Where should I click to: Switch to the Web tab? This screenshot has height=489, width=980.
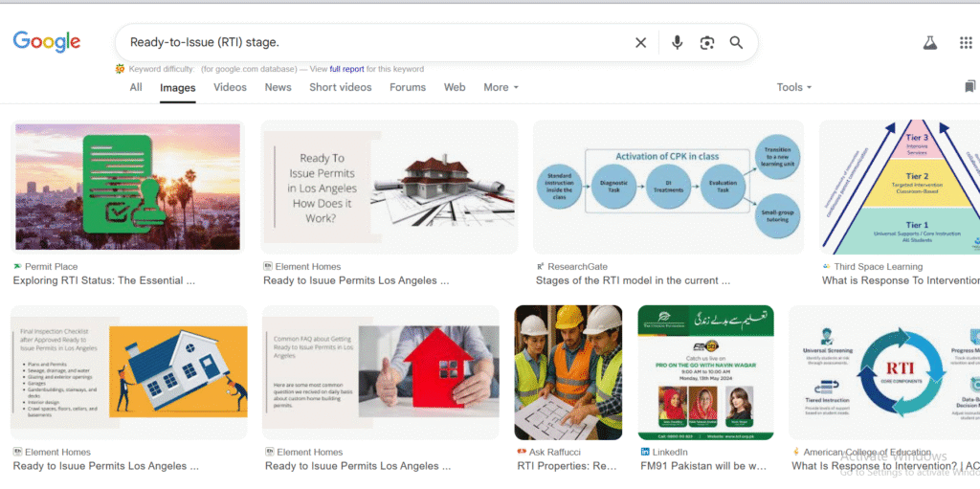tap(455, 87)
